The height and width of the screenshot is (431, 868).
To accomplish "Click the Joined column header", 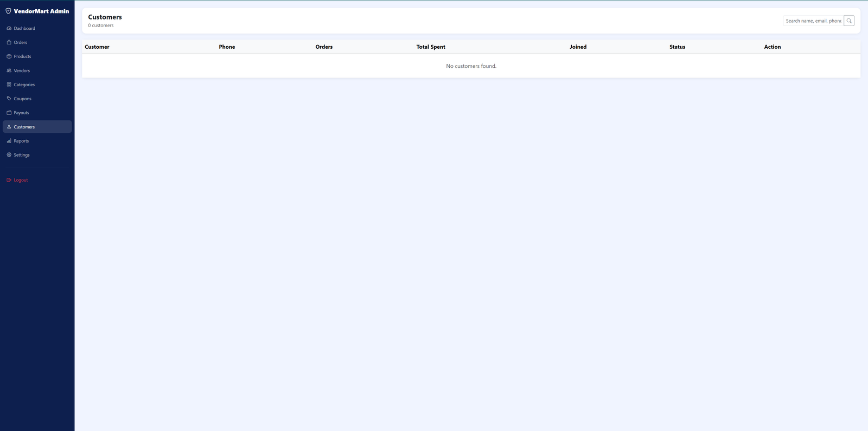I will [578, 47].
